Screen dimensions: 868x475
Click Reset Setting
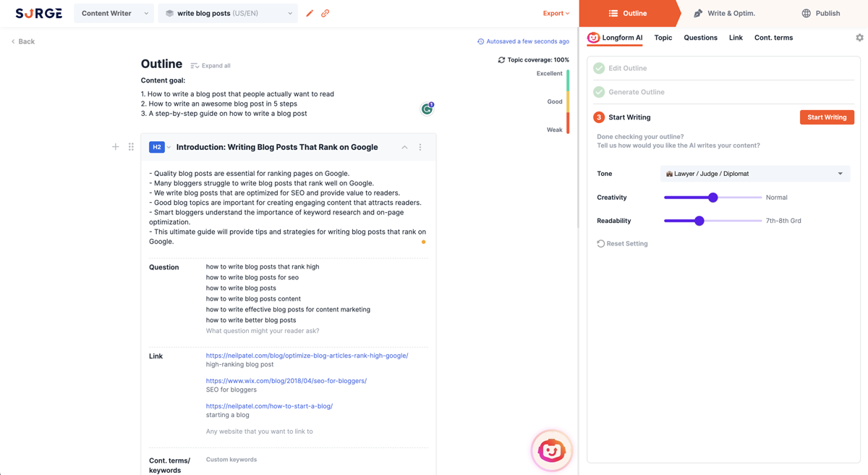pyautogui.click(x=622, y=244)
